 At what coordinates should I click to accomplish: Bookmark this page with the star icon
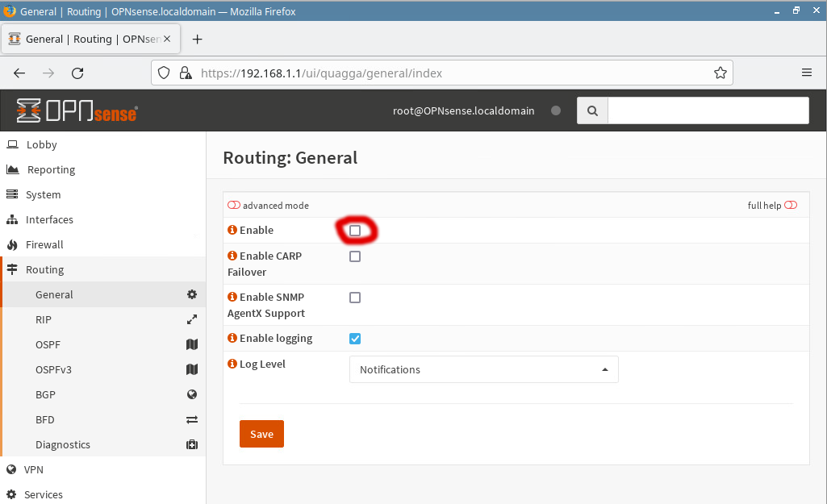[x=720, y=73]
